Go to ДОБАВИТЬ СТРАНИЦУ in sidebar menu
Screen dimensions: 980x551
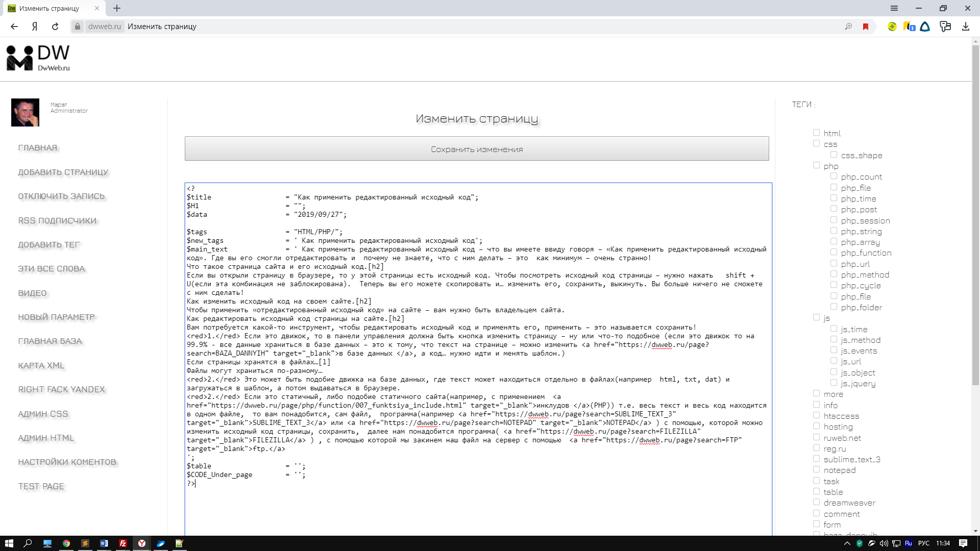(63, 172)
